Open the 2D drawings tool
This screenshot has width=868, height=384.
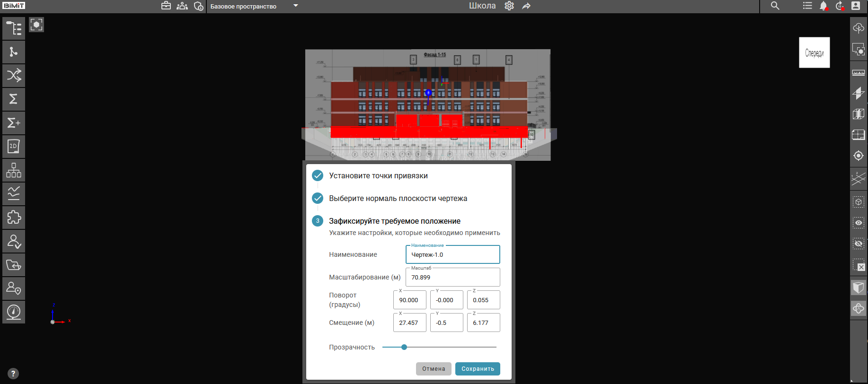(x=14, y=147)
